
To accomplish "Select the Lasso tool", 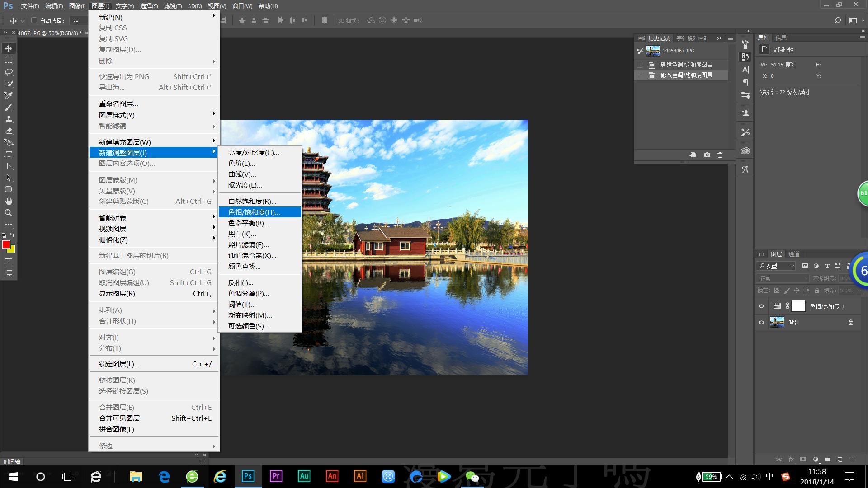I will (x=9, y=72).
